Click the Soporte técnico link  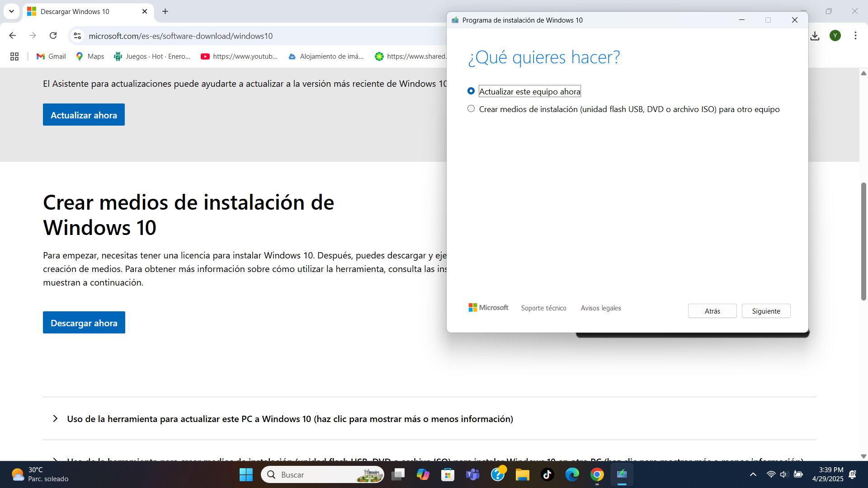pos(543,308)
